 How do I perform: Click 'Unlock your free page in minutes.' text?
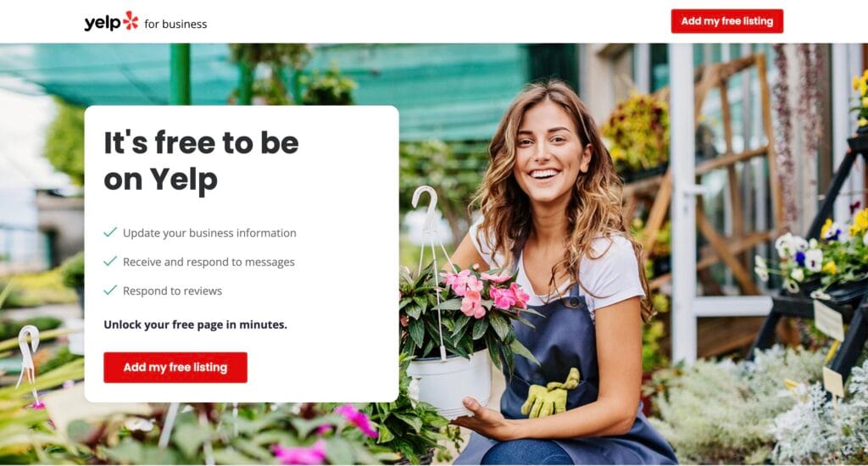196,325
